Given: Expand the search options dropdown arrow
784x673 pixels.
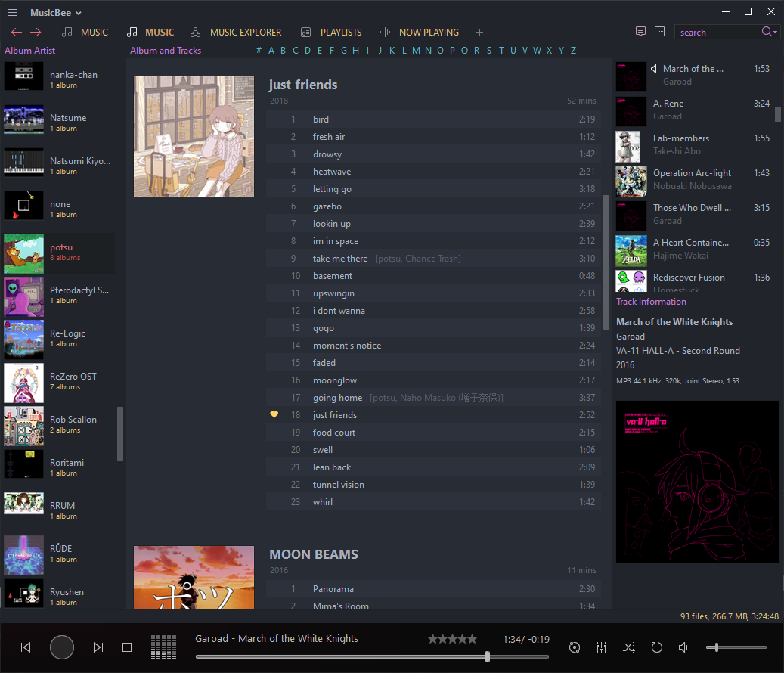Looking at the screenshot, I should tap(776, 33).
